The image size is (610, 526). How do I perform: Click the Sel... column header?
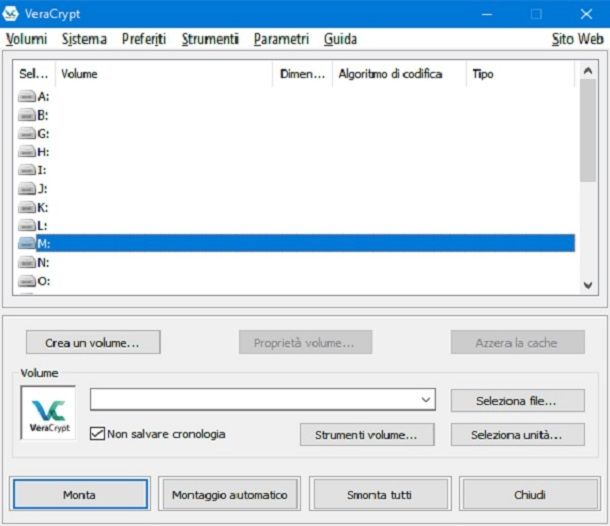pos(34,74)
